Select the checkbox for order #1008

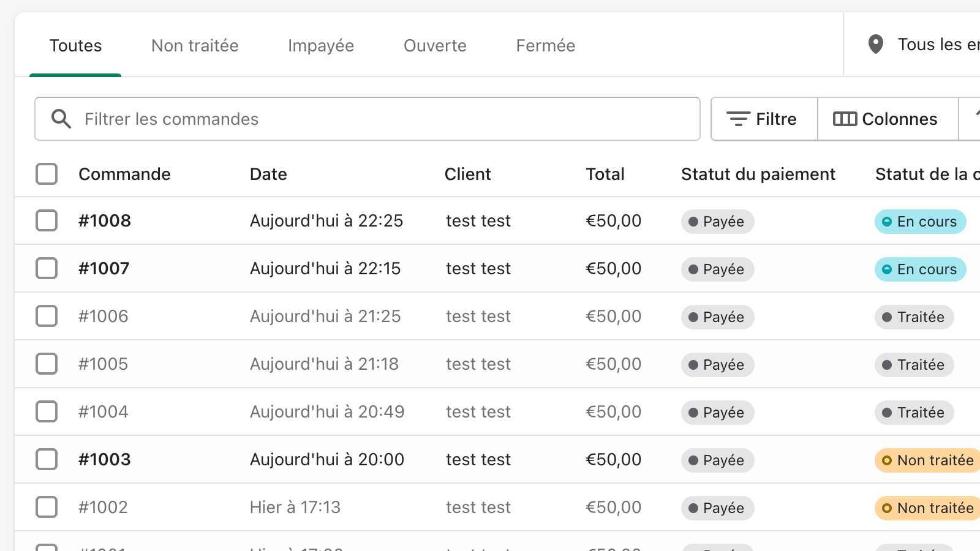(47, 220)
